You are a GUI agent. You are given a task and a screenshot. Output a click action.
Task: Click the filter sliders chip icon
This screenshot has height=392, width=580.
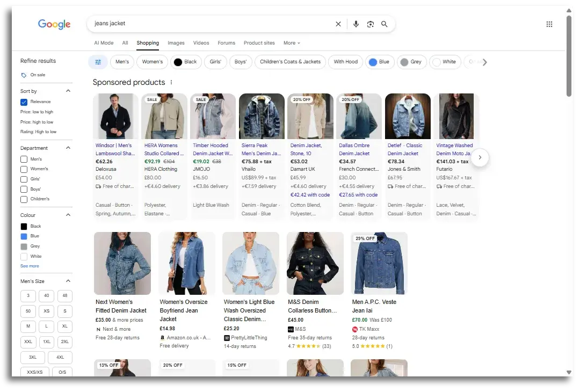click(x=98, y=62)
